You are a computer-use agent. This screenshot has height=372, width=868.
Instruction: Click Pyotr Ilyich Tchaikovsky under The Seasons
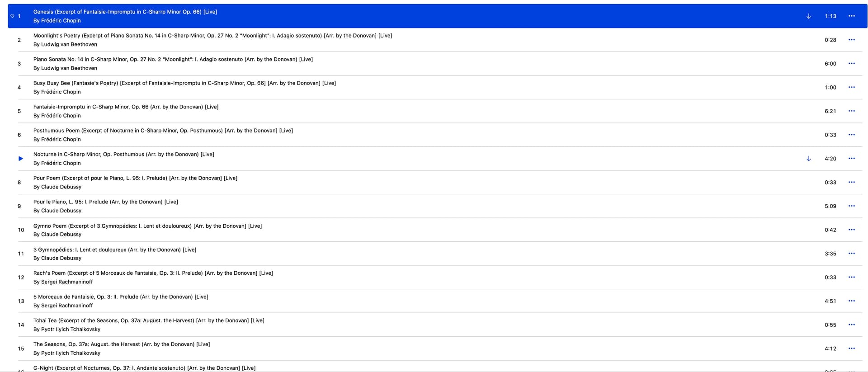(x=71, y=353)
